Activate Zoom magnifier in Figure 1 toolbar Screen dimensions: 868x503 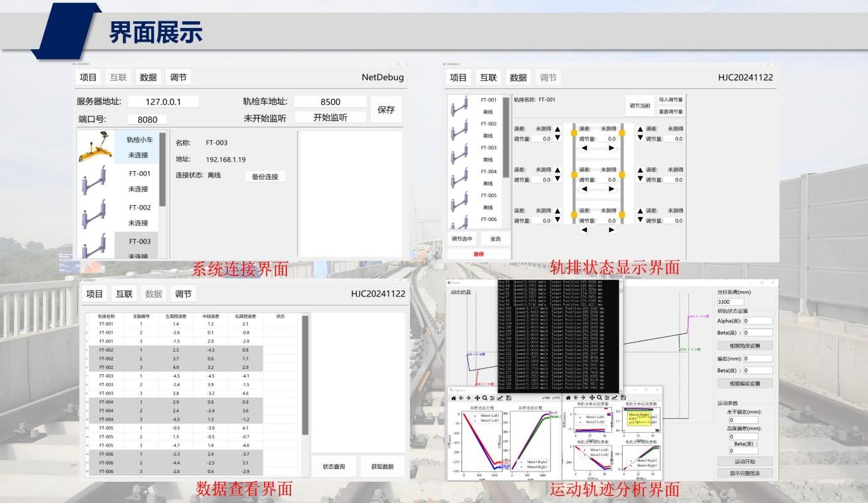click(x=485, y=398)
